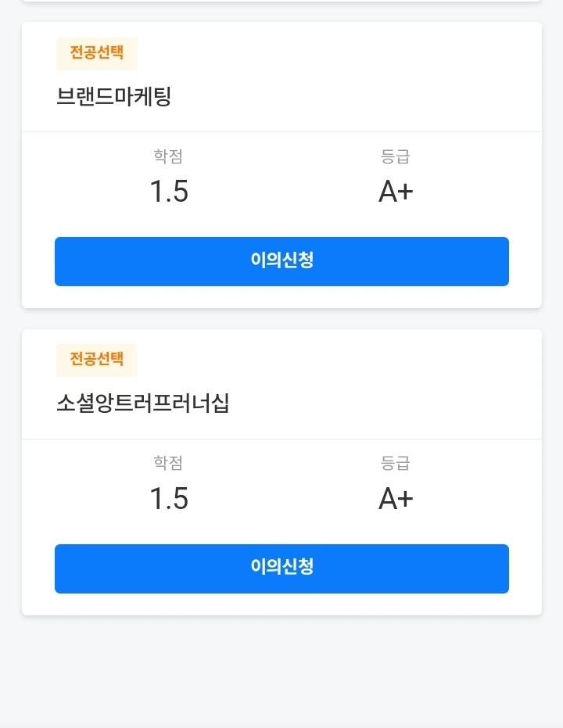
Task: Click the 브랜드마케팅 course title
Action: 113,97
